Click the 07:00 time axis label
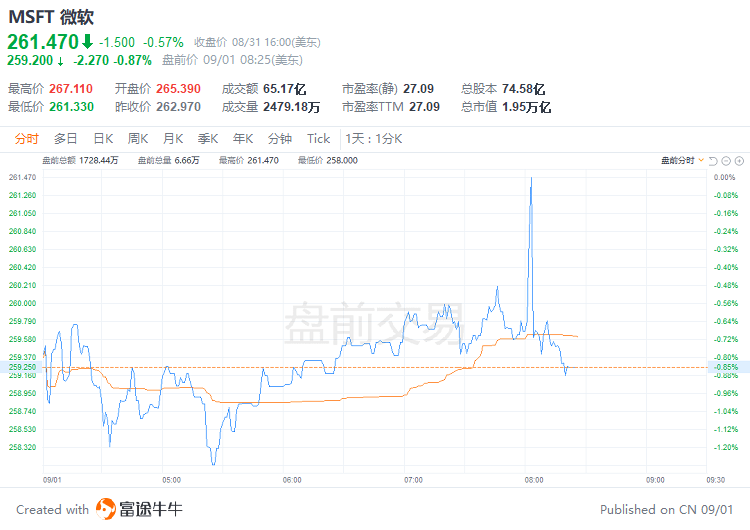The image size is (750, 530). click(x=413, y=480)
